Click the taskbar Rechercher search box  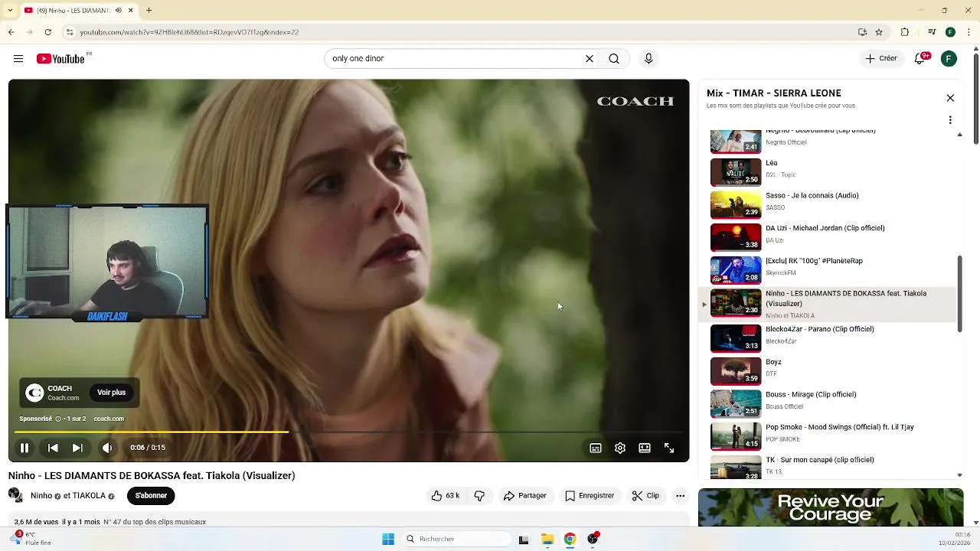coord(456,539)
